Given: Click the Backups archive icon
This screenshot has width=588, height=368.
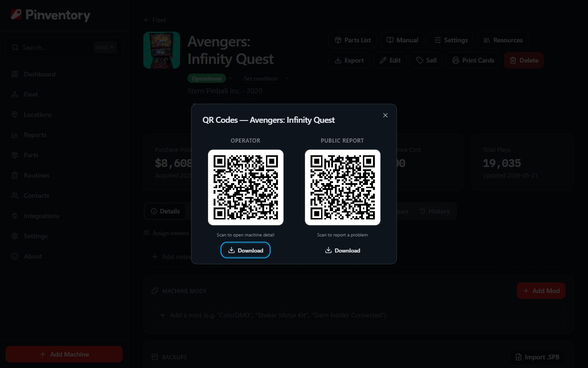Looking at the screenshot, I should click(155, 357).
